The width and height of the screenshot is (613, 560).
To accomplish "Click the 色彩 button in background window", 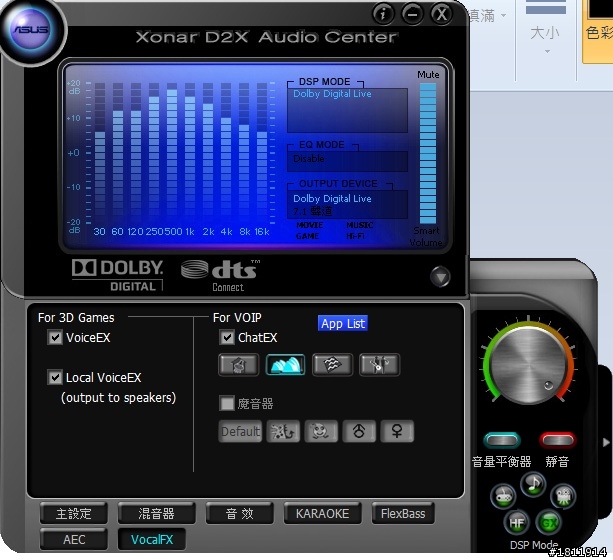I will (x=598, y=31).
